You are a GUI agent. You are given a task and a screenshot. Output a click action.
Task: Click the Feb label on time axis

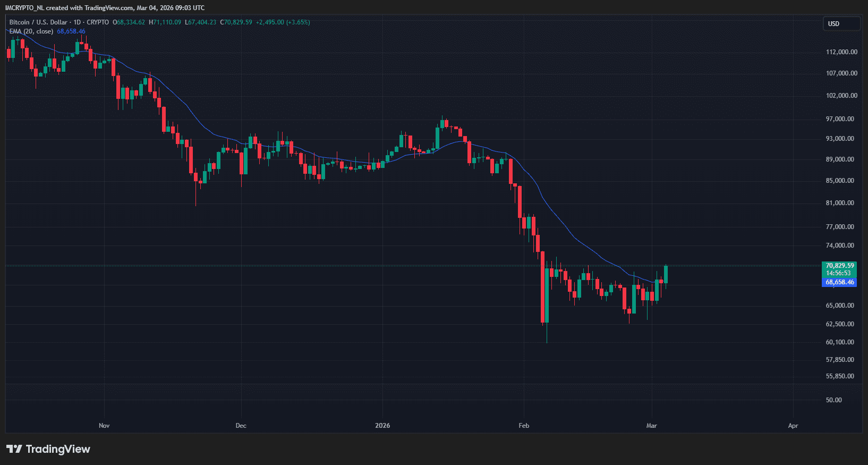tap(524, 426)
